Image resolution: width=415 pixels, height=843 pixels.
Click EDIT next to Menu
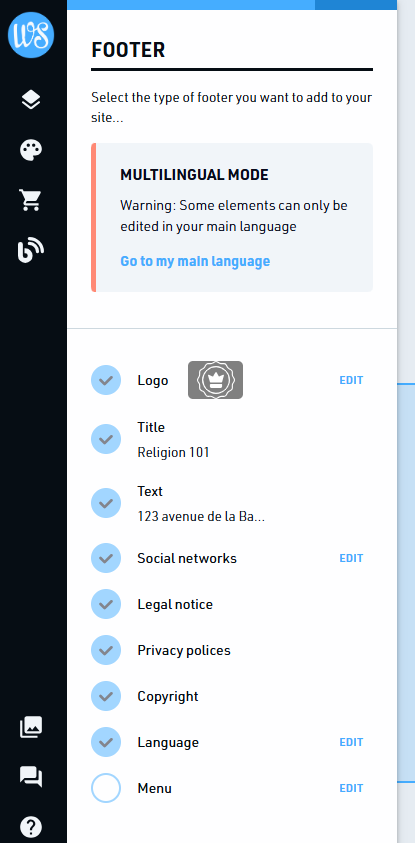click(x=351, y=788)
